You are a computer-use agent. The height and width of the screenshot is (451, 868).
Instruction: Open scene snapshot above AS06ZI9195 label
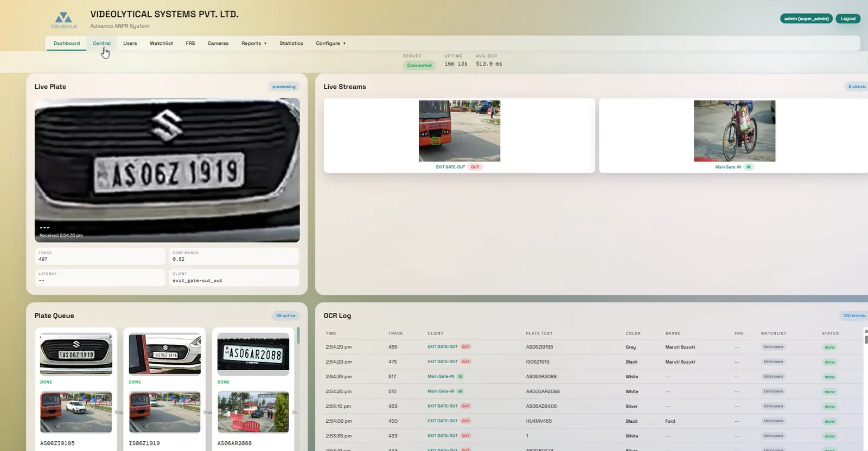click(76, 412)
